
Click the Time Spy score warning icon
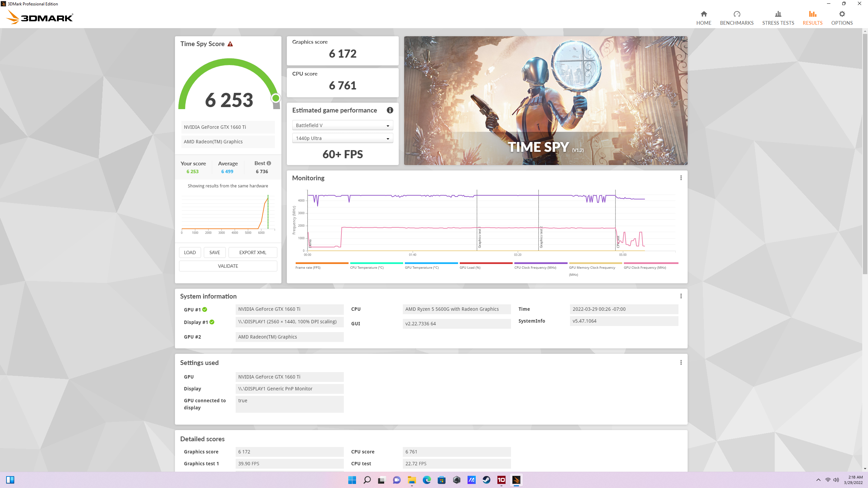pyautogui.click(x=230, y=44)
